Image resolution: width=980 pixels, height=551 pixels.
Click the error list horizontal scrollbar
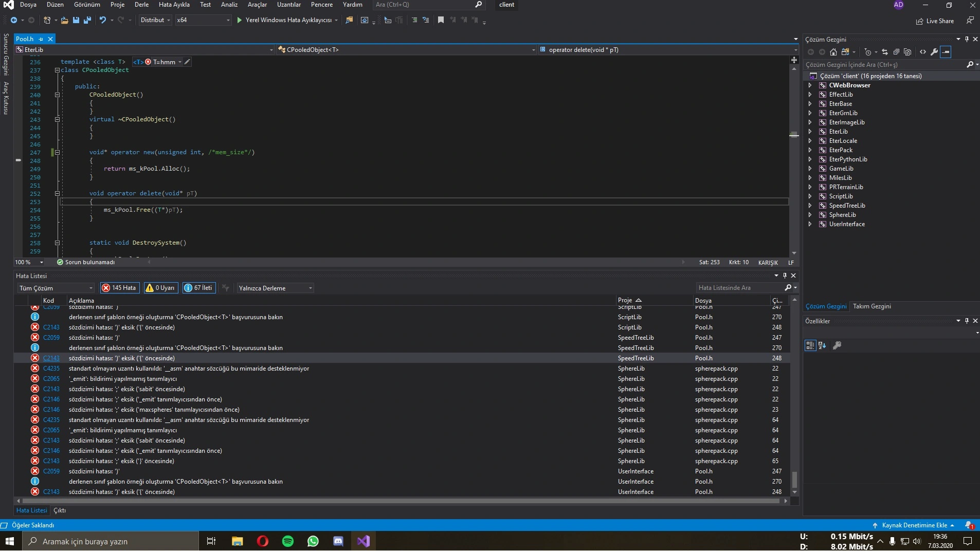(402, 501)
